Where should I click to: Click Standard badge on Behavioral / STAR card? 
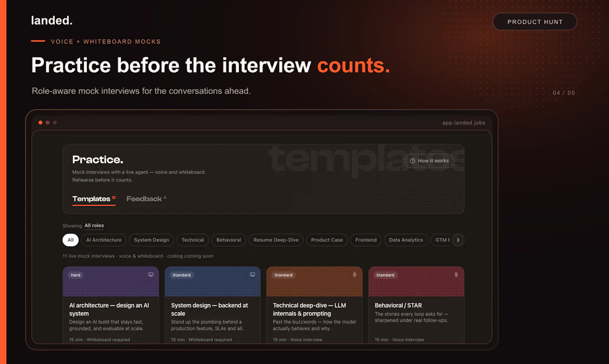coord(385,275)
